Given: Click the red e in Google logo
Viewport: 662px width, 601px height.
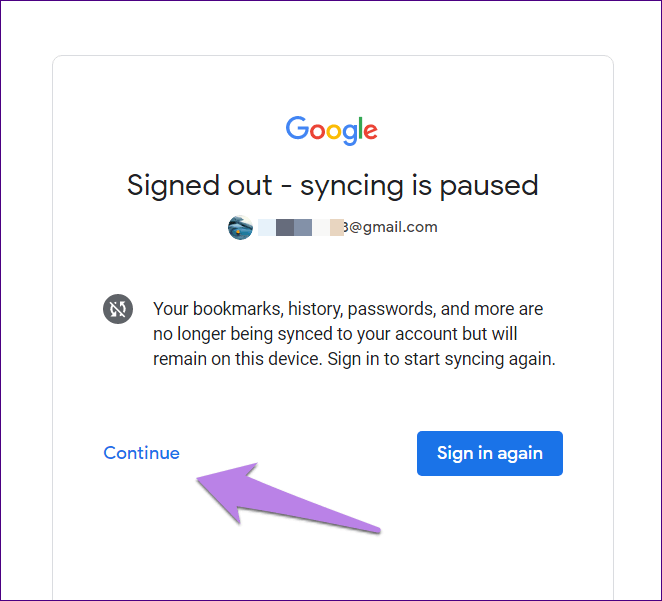Looking at the screenshot, I should pos(369,131).
